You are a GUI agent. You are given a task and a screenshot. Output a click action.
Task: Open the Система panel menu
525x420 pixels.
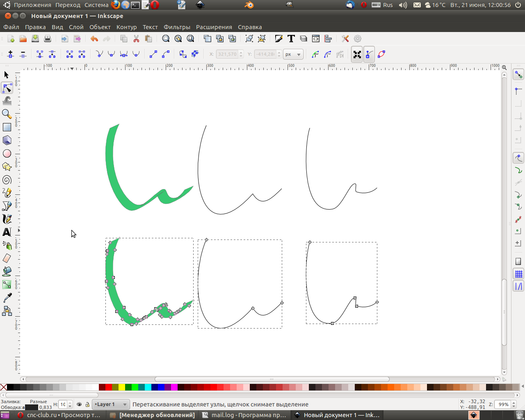point(96,5)
